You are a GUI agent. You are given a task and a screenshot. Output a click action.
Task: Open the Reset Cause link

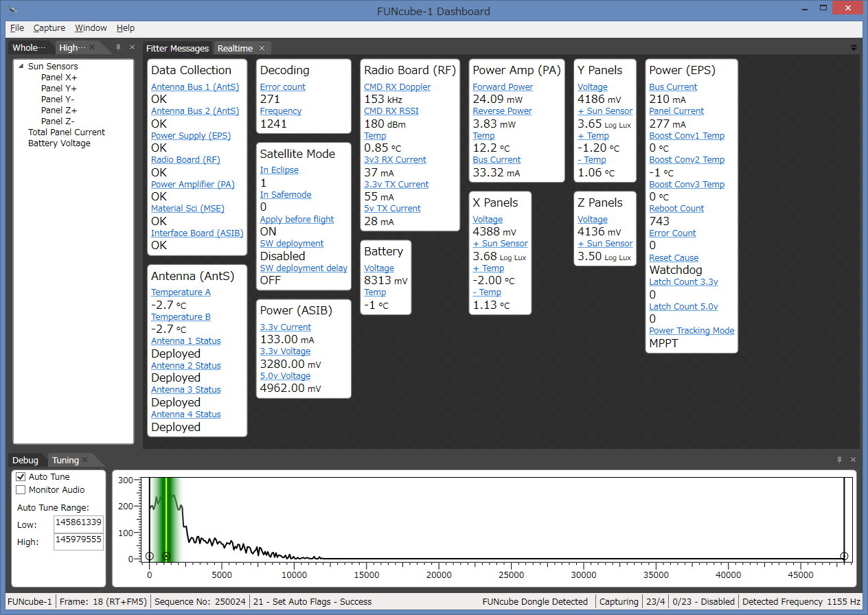pyautogui.click(x=674, y=258)
